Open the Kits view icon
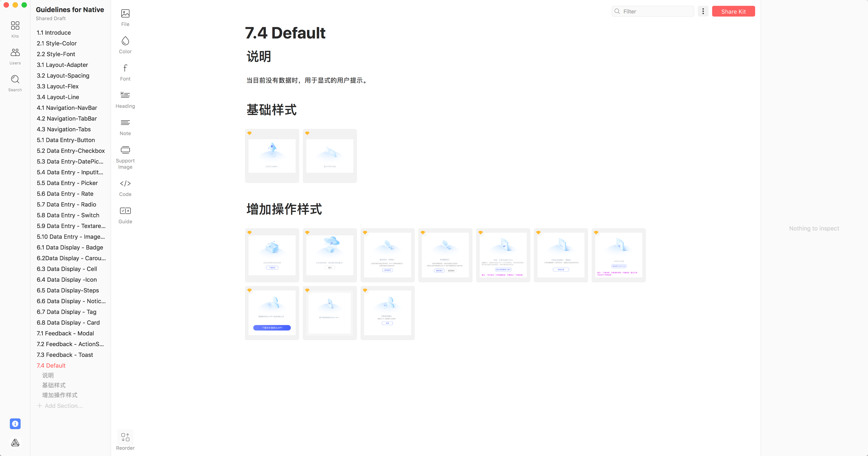The image size is (868, 456). click(x=15, y=29)
